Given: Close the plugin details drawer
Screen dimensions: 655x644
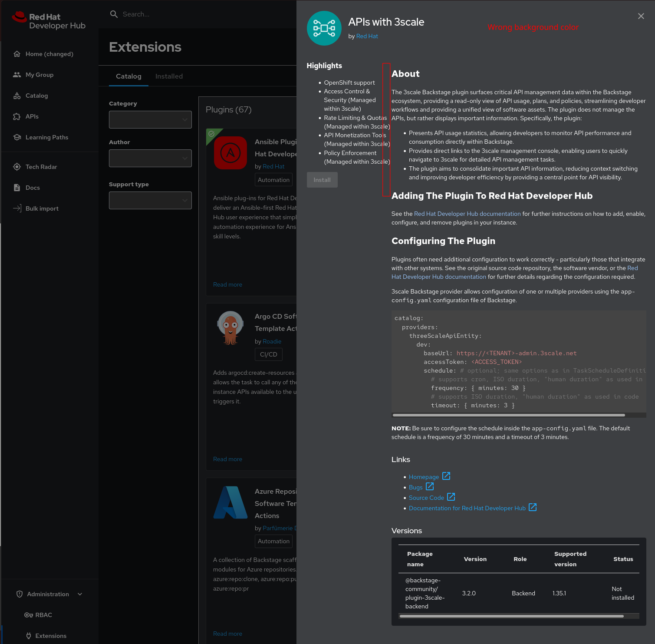Looking at the screenshot, I should pos(641,16).
